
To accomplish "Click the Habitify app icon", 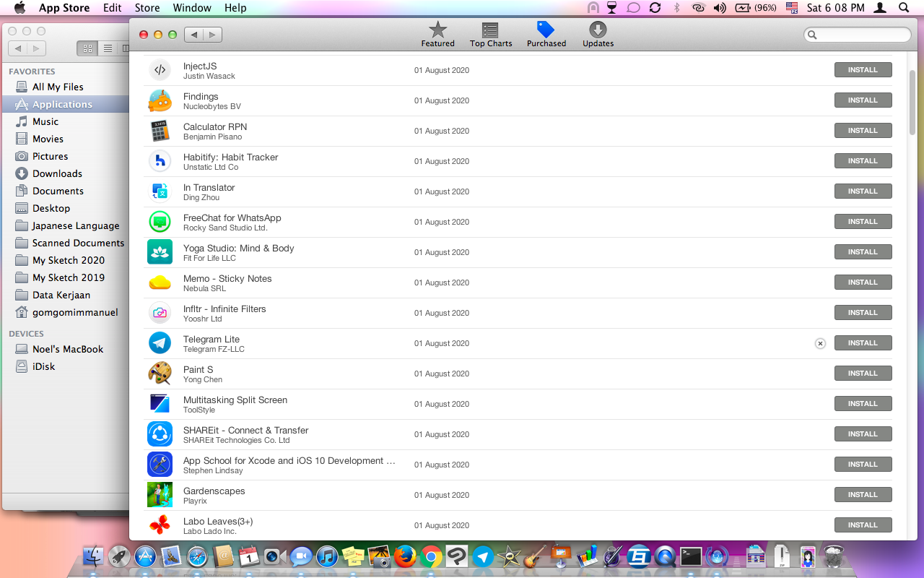I will click(x=160, y=161).
